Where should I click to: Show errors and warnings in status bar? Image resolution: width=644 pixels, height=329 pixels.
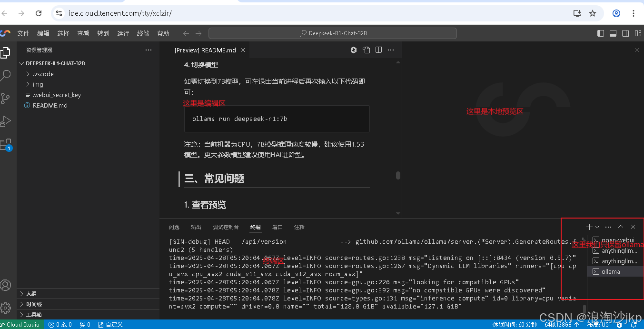[x=60, y=324]
